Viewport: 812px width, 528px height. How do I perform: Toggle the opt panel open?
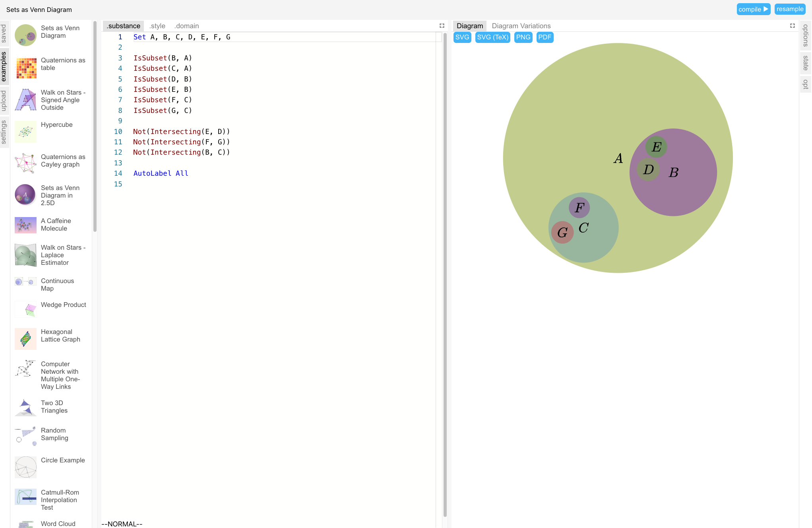coord(805,85)
